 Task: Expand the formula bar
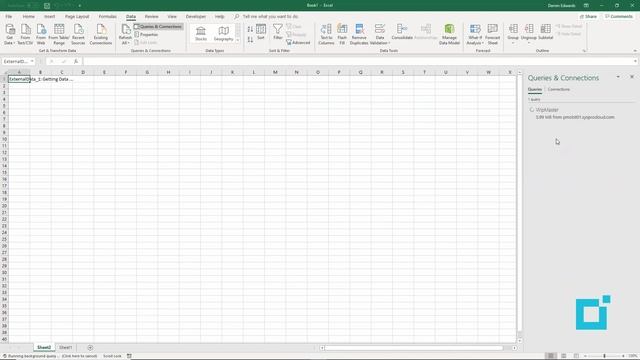(x=635, y=61)
